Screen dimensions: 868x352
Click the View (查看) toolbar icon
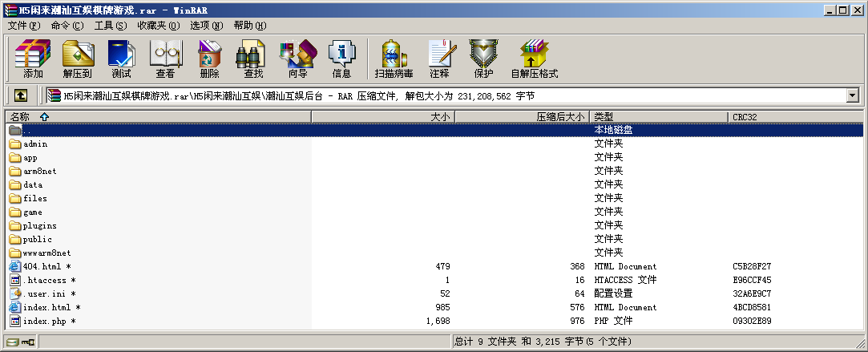165,59
